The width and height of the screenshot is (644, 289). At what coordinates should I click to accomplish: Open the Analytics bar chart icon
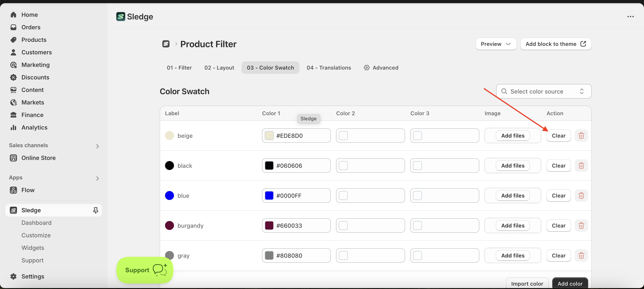(x=13, y=127)
